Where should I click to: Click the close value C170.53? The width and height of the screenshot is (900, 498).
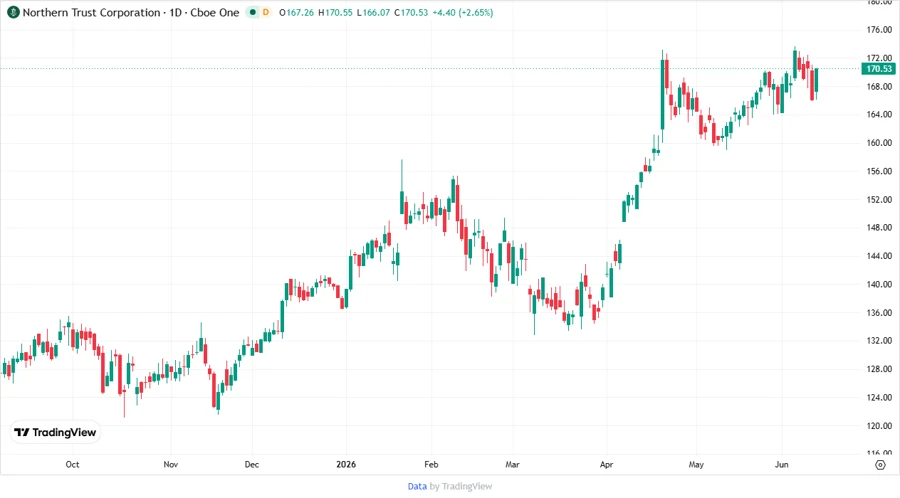(x=411, y=12)
